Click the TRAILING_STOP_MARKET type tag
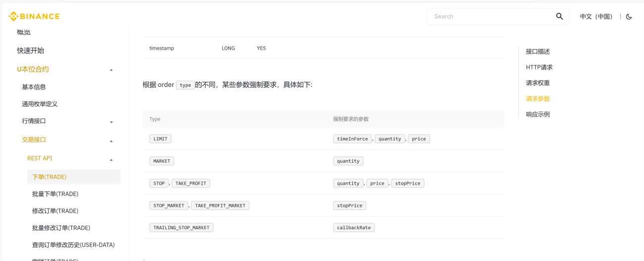This screenshot has height=261, width=644. [181, 228]
